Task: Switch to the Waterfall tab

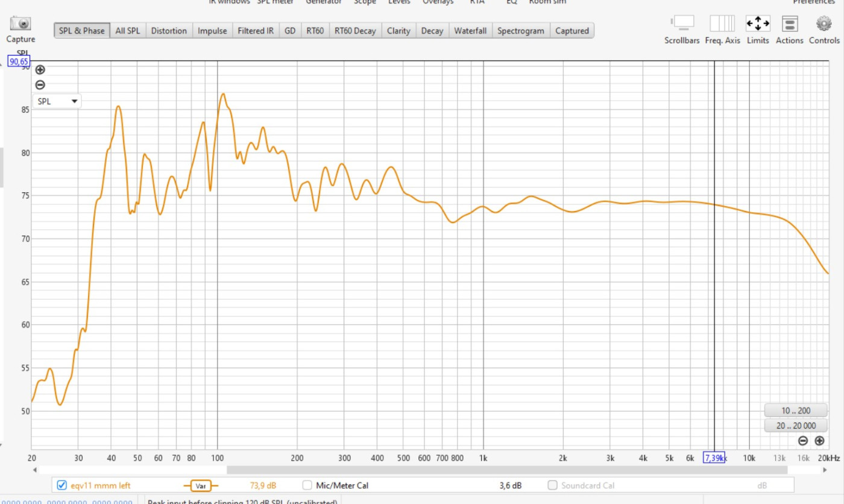Action: pyautogui.click(x=470, y=31)
